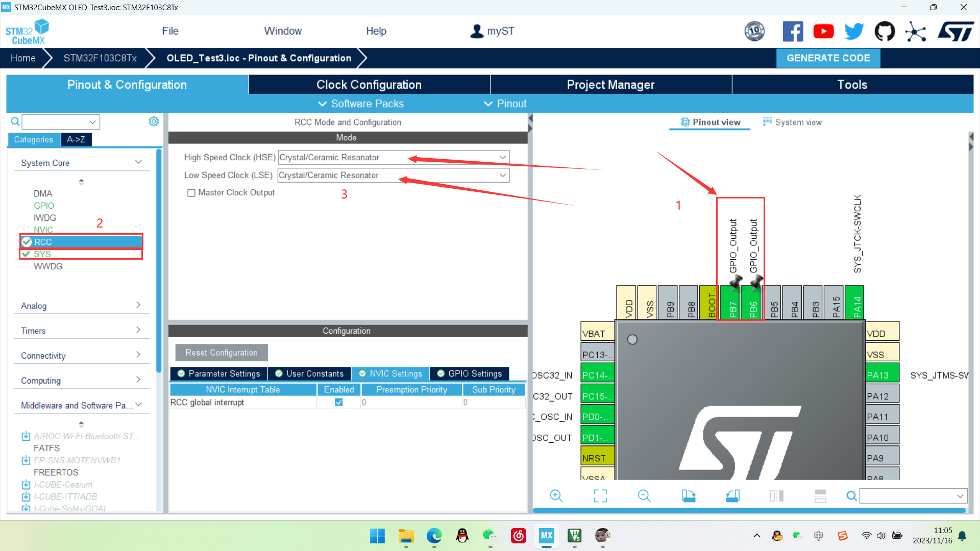Image resolution: width=980 pixels, height=551 pixels.
Task: Open the Pinout dropdown menu
Action: click(505, 104)
